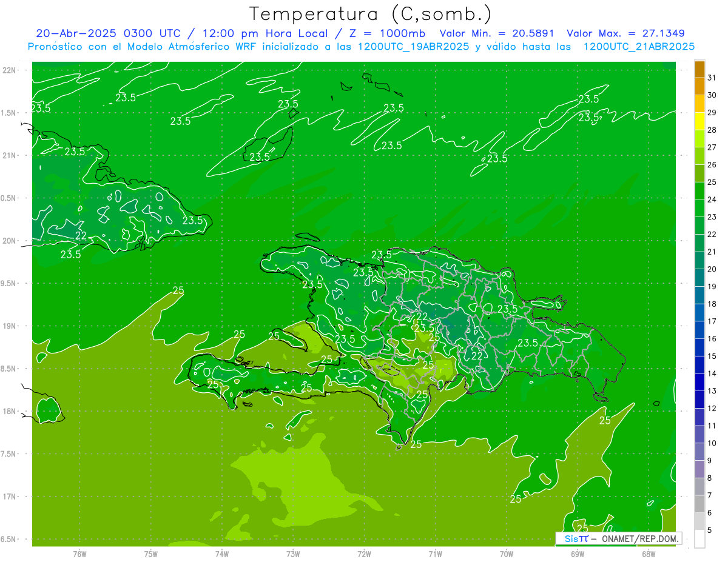Click the longitude label 70W
Image resolution: width=728 pixels, height=562 pixels.
[507, 554]
